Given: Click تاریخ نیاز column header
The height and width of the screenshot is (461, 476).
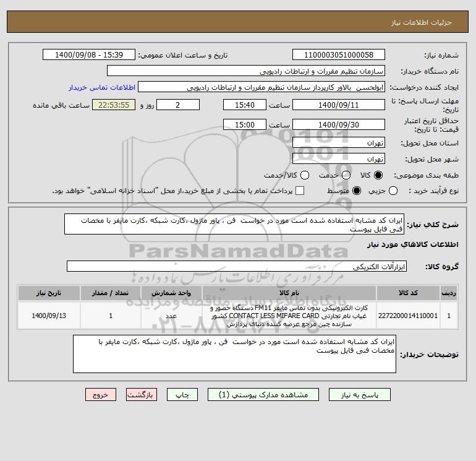Looking at the screenshot, I should click(x=49, y=293).
